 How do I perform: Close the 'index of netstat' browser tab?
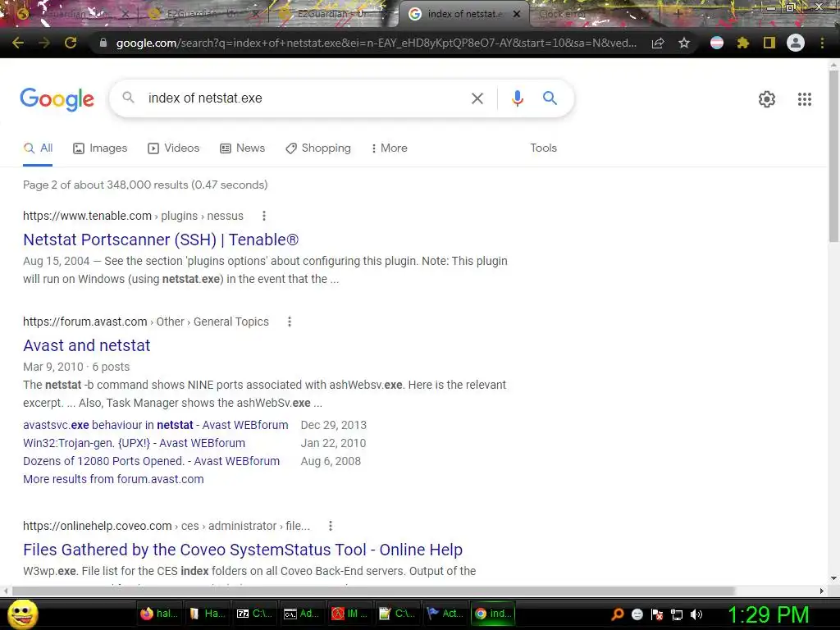click(517, 14)
